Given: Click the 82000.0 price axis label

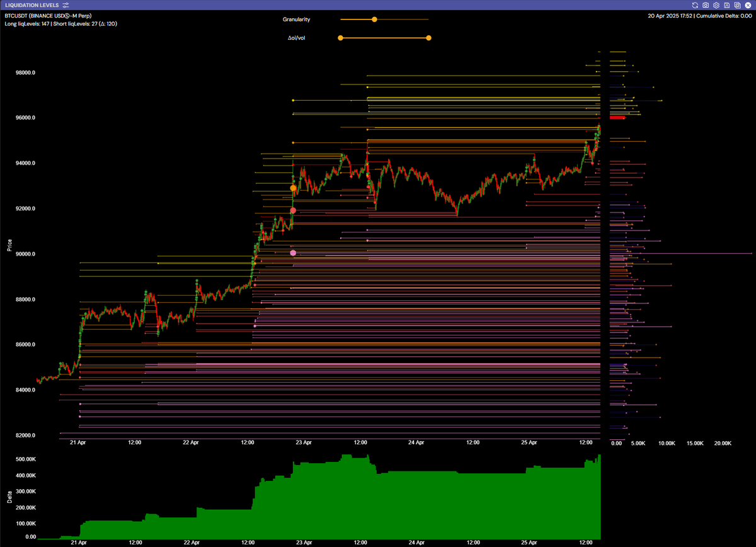Looking at the screenshot, I should 25,435.
